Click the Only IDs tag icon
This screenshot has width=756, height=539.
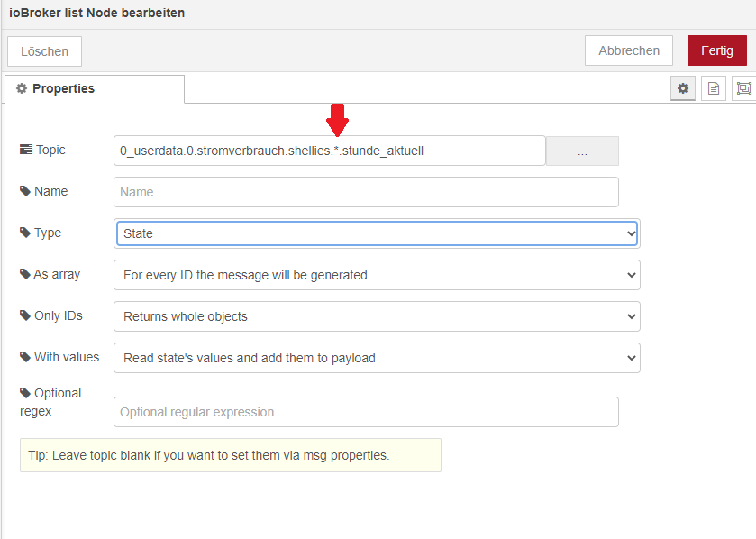(25, 315)
